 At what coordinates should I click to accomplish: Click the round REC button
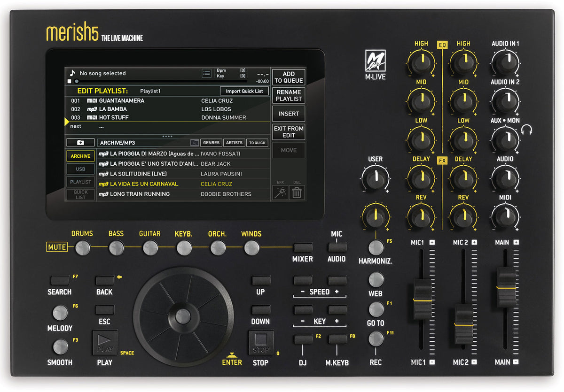(x=376, y=339)
